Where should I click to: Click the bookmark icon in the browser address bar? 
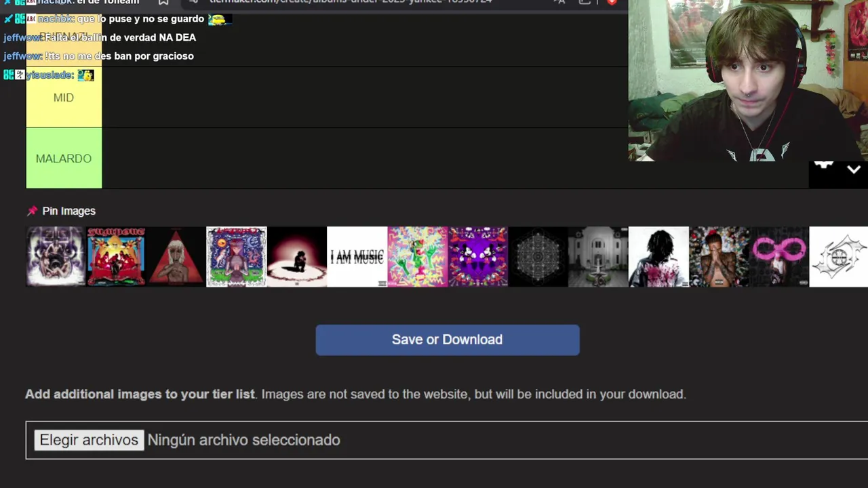[x=163, y=2]
